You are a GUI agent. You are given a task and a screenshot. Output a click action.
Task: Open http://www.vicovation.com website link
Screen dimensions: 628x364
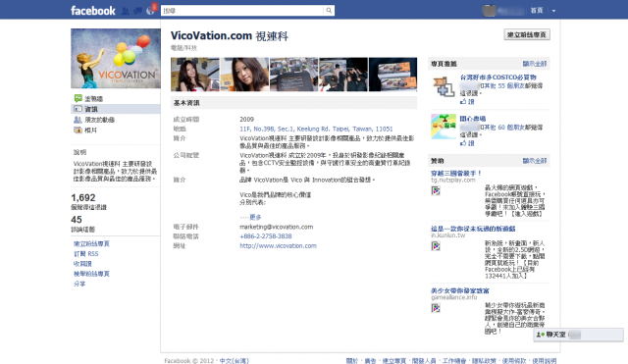click(x=278, y=246)
